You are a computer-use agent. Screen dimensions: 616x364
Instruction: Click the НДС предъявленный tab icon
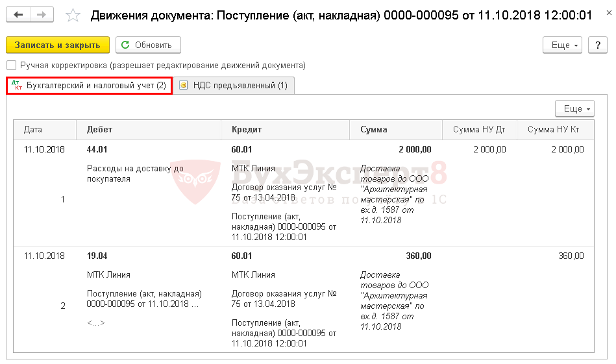pyautogui.click(x=184, y=86)
